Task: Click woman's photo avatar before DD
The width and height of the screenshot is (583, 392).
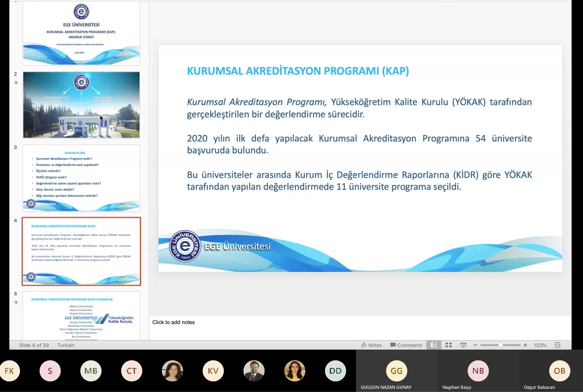Action: [295, 371]
